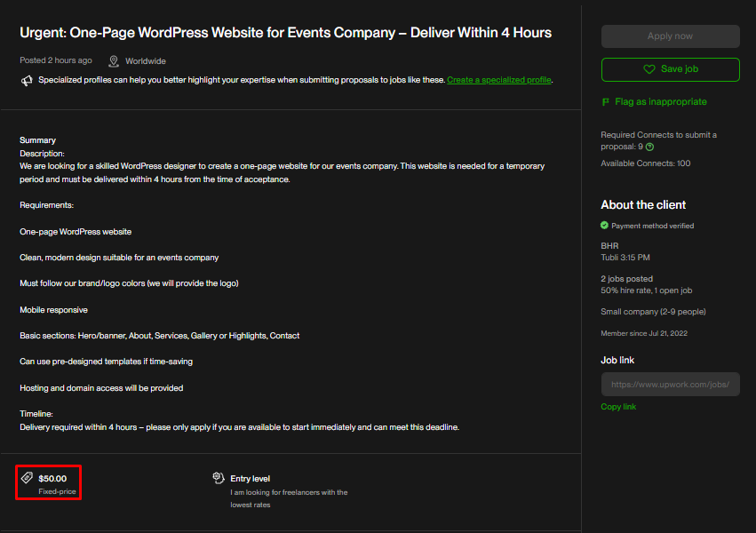
Task: Click the Timeline: label
Action: [36, 414]
